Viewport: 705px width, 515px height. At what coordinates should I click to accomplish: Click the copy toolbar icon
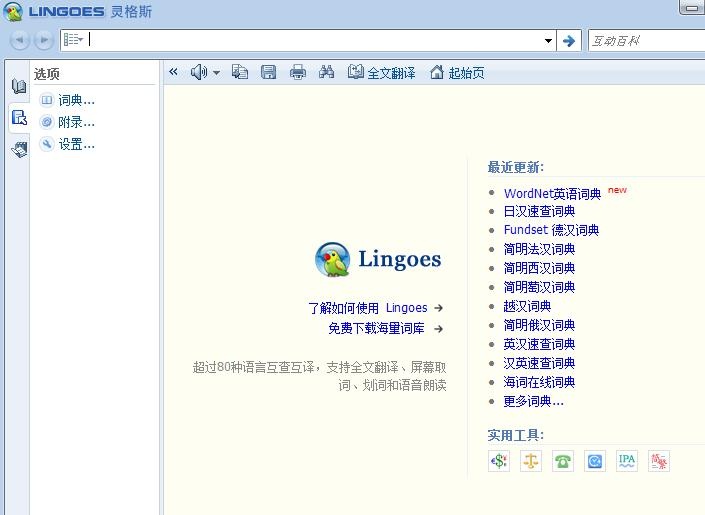[240, 72]
